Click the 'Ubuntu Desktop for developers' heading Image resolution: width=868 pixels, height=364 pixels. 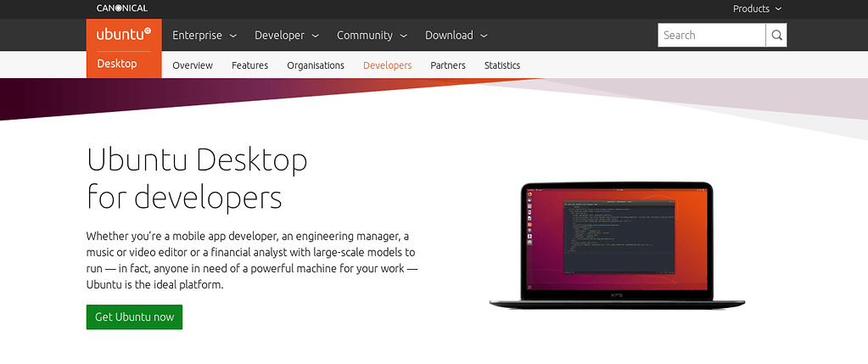[197, 178]
